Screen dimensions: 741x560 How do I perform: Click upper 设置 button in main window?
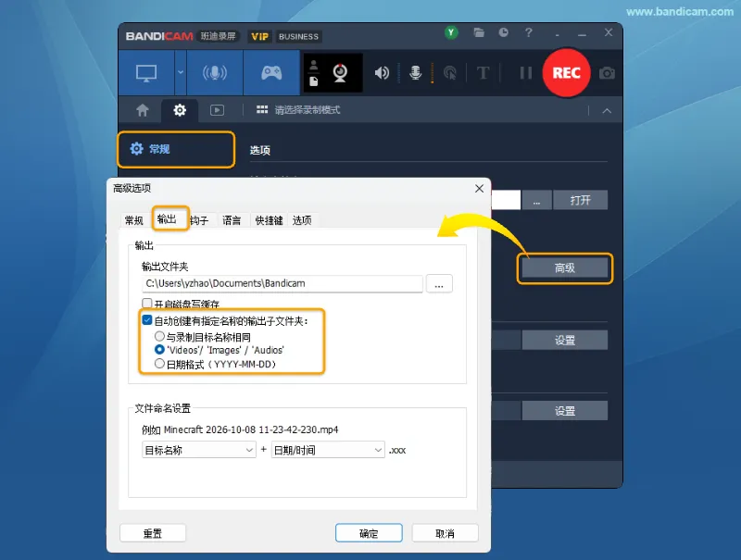[x=565, y=340]
